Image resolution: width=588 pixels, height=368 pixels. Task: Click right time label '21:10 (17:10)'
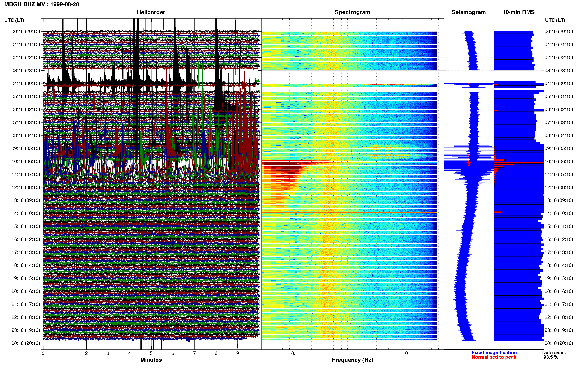point(559,304)
